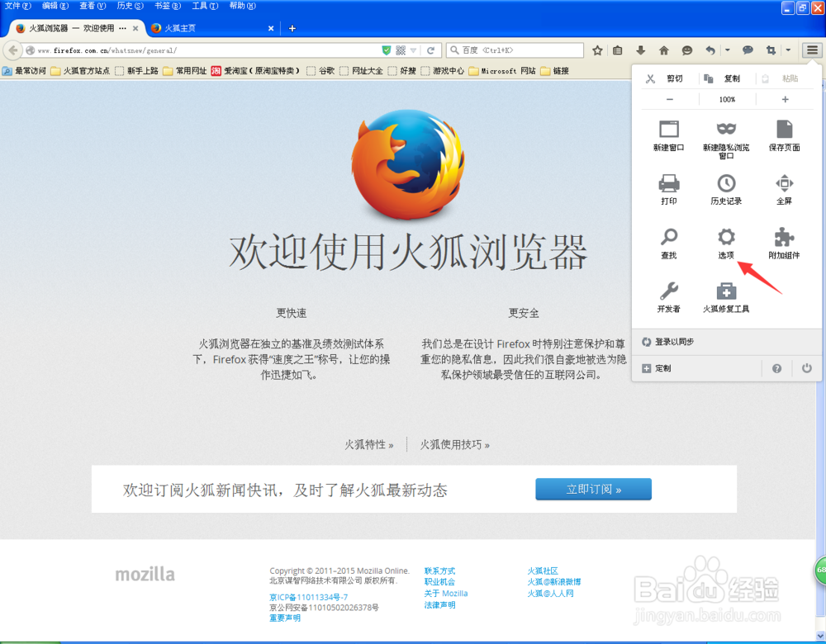
Task: Click the 立即订阅 subscribe button
Action: coord(593,489)
